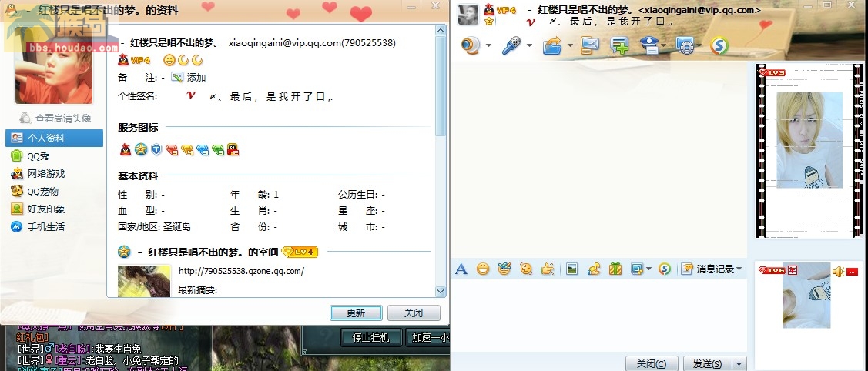868x371 pixels.
Task: Click the pointing hand handwriting icon
Action: (548, 269)
